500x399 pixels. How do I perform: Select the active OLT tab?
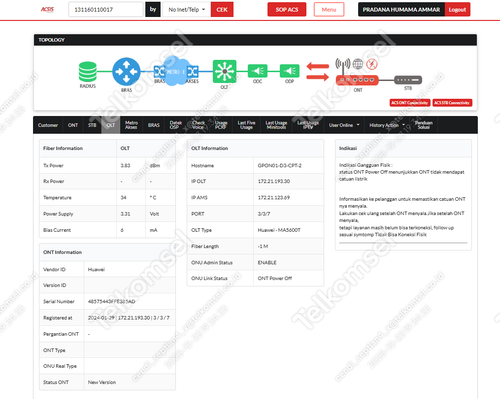coord(111,125)
